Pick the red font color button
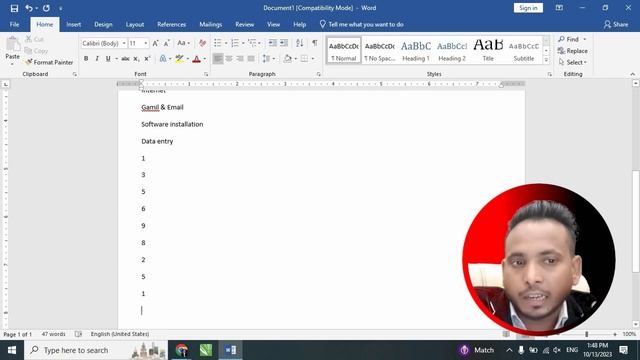The width and height of the screenshot is (640, 360). pos(196,59)
